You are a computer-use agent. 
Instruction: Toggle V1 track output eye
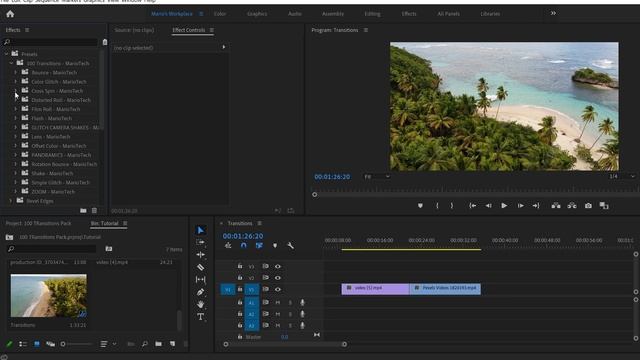pyautogui.click(x=278, y=289)
